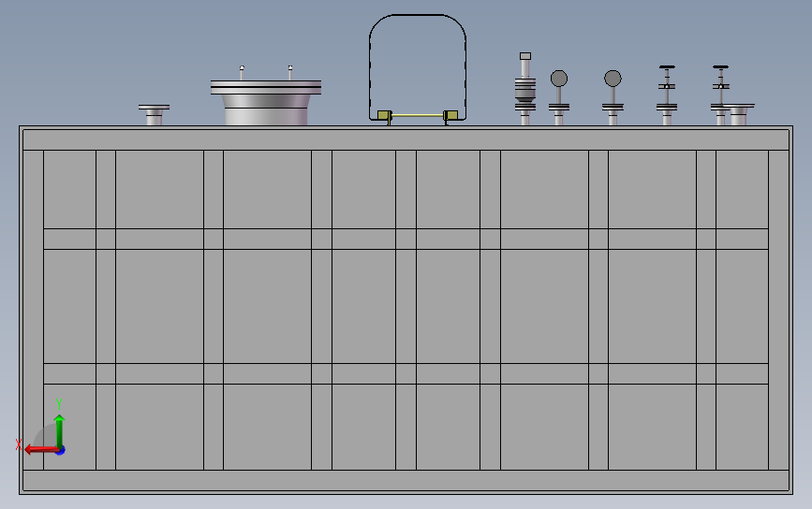Click the 'X' axis label

[x=19, y=444]
